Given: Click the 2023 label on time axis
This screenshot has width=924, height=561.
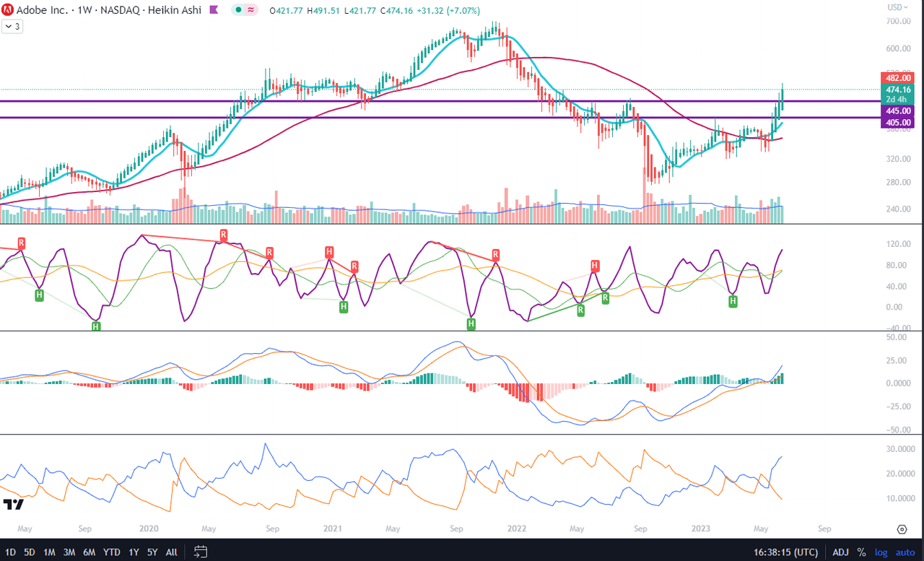Looking at the screenshot, I should 702,529.
